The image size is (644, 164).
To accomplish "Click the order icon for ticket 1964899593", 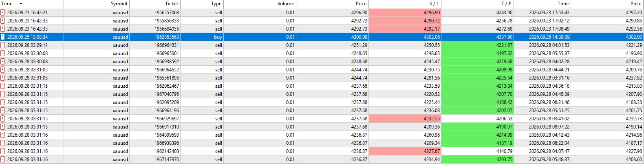I will coord(3,135).
